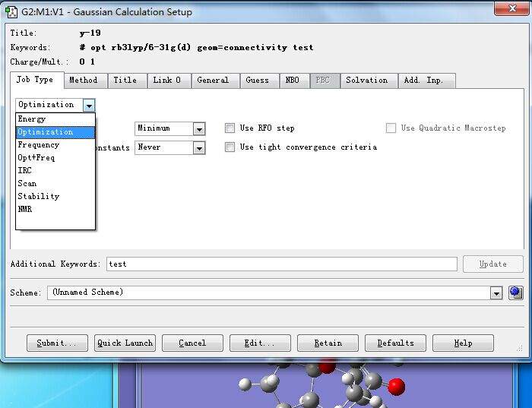Image resolution: width=532 pixels, height=408 pixels.
Task: Collapse the Optimization job type dropdown
Action: [89, 106]
